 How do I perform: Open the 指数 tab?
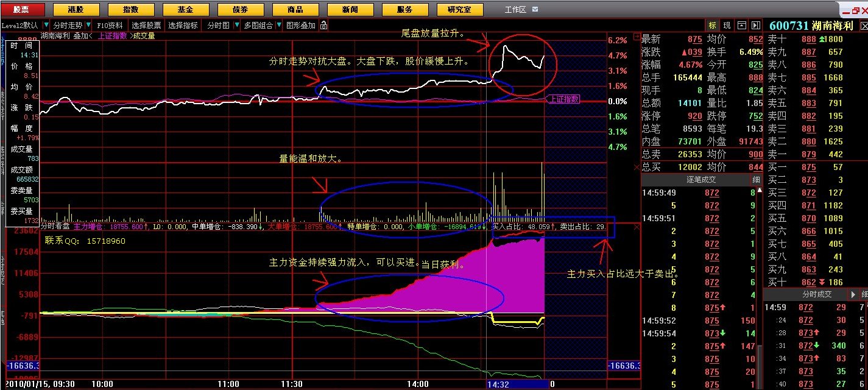[130, 10]
